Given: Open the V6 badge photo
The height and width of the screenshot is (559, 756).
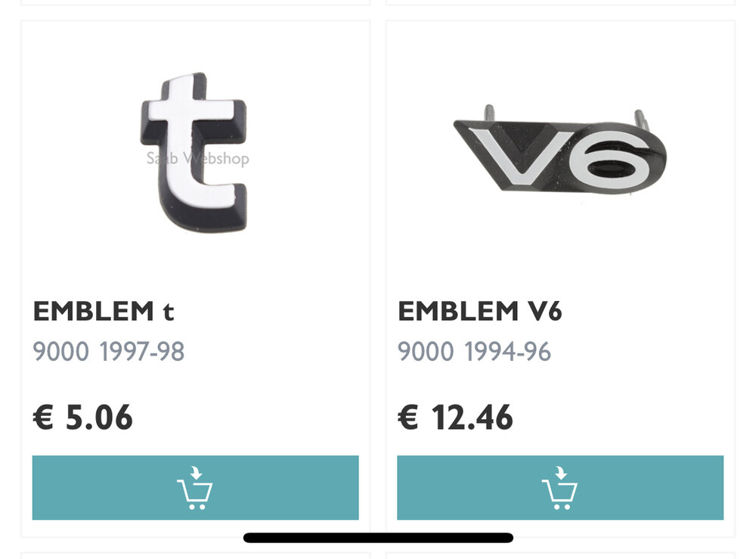Looking at the screenshot, I should (559, 151).
